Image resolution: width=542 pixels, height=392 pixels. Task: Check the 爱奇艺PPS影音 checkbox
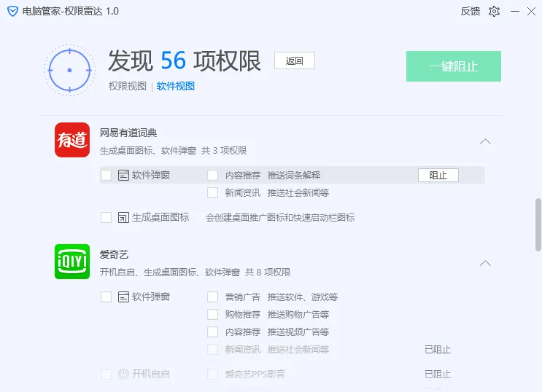point(212,374)
